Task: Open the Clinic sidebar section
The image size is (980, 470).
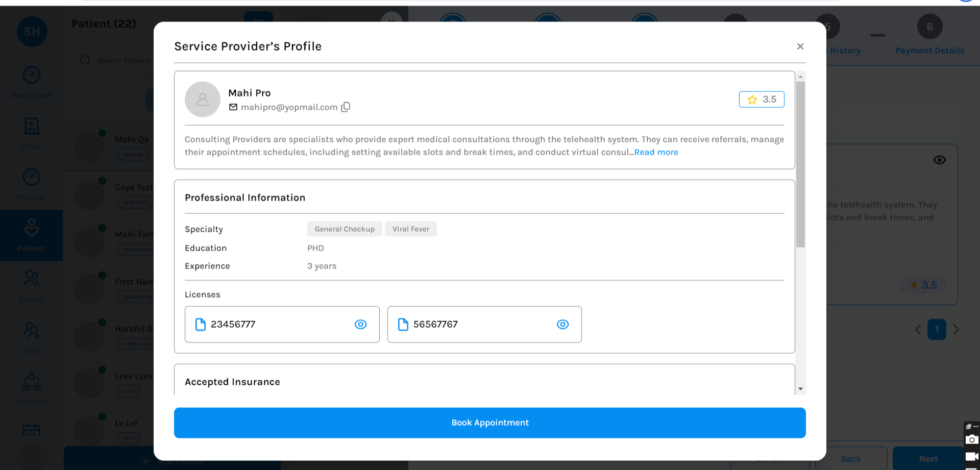Action: 32,133
